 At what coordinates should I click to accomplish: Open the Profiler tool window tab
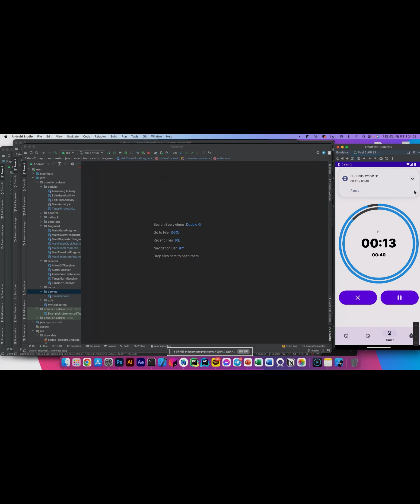[140, 346]
